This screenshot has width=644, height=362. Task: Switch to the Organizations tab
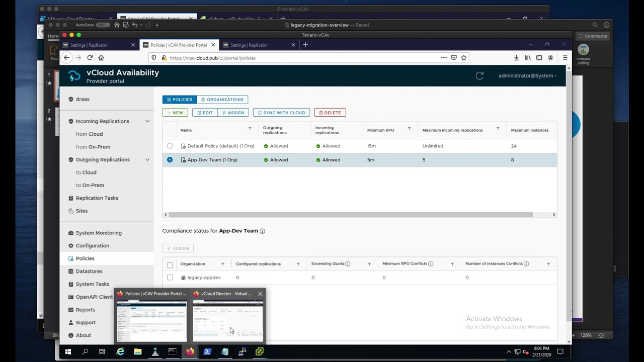(222, 100)
